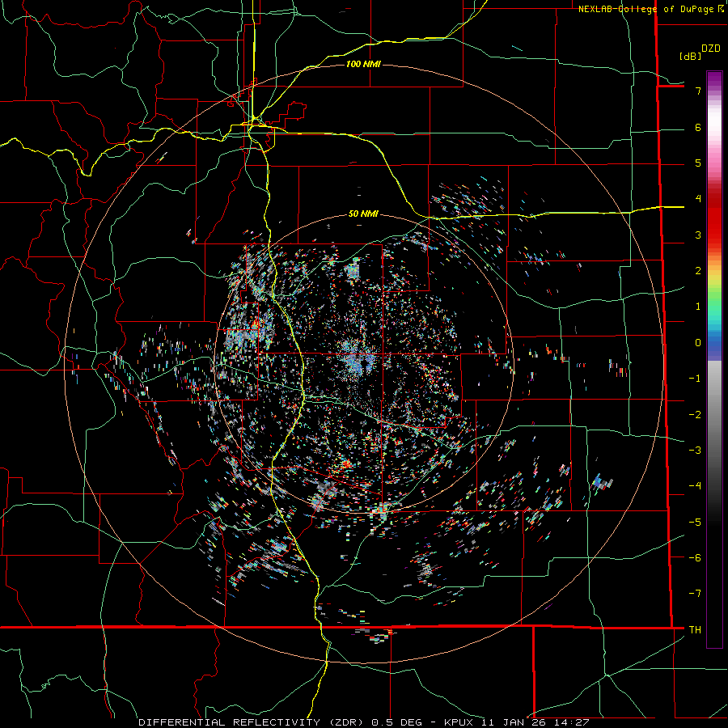Image resolution: width=728 pixels, height=728 pixels.
Task: Click the -1 value on the color scale
Action: coord(695,379)
